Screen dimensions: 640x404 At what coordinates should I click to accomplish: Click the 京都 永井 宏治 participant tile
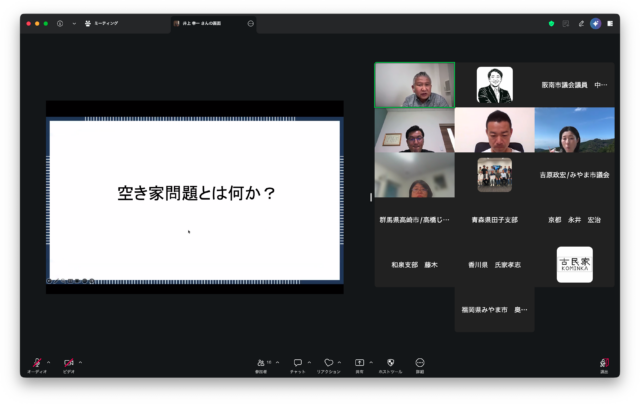click(x=574, y=220)
